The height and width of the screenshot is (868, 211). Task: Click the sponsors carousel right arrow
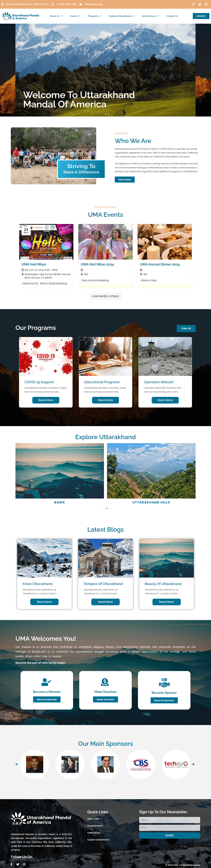[x=193, y=764]
